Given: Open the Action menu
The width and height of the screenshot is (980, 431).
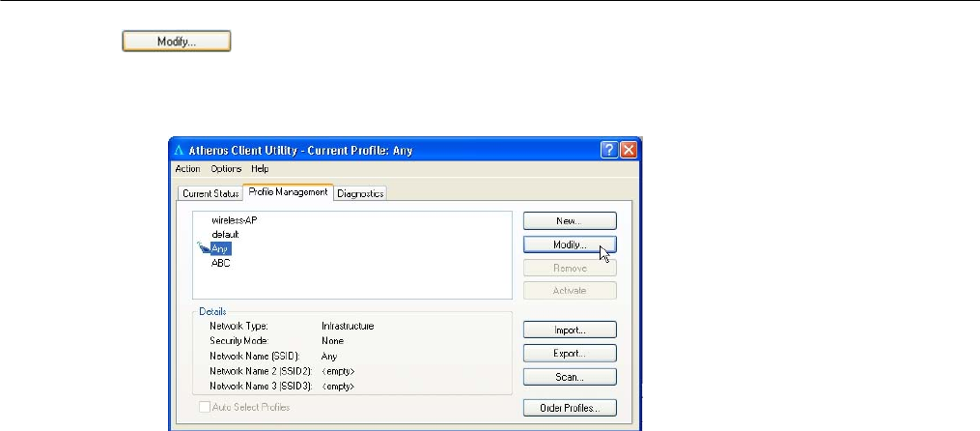Looking at the screenshot, I should click(x=187, y=169).
